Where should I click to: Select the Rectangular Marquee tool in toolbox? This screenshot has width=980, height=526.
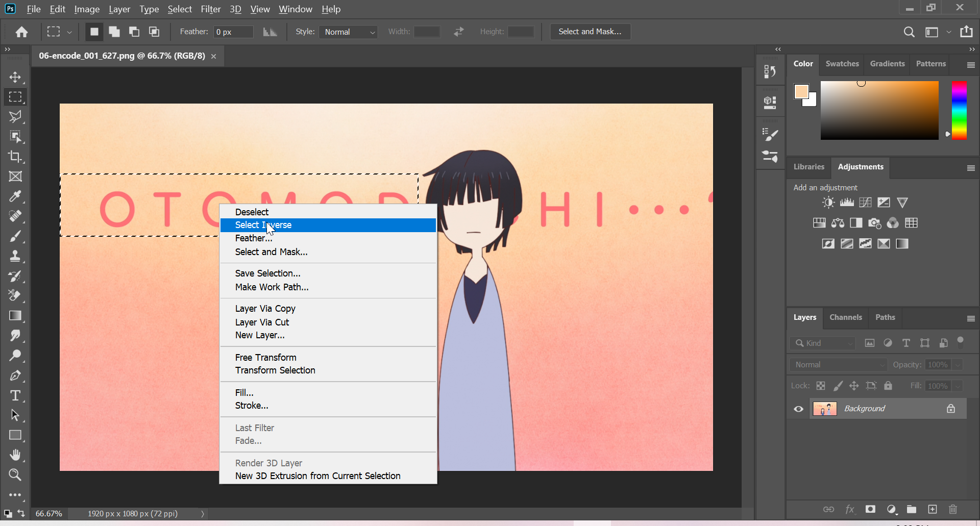pyautogui.click(x=15, y=97)
